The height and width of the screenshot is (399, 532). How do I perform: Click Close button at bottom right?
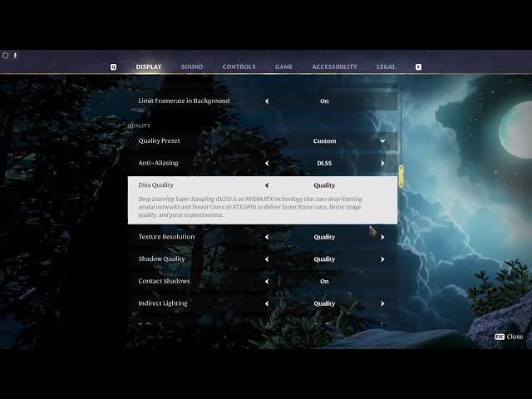(509, 337)
